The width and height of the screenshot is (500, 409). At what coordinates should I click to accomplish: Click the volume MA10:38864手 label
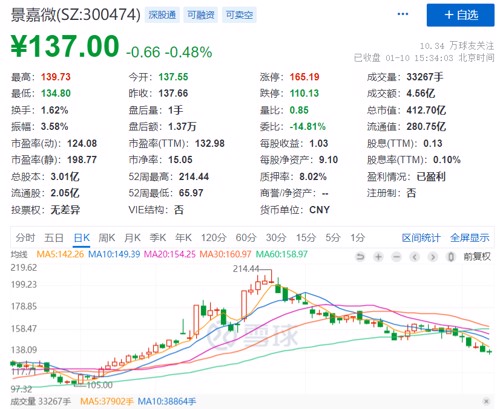pyautogui.click(x=167, y=402)
